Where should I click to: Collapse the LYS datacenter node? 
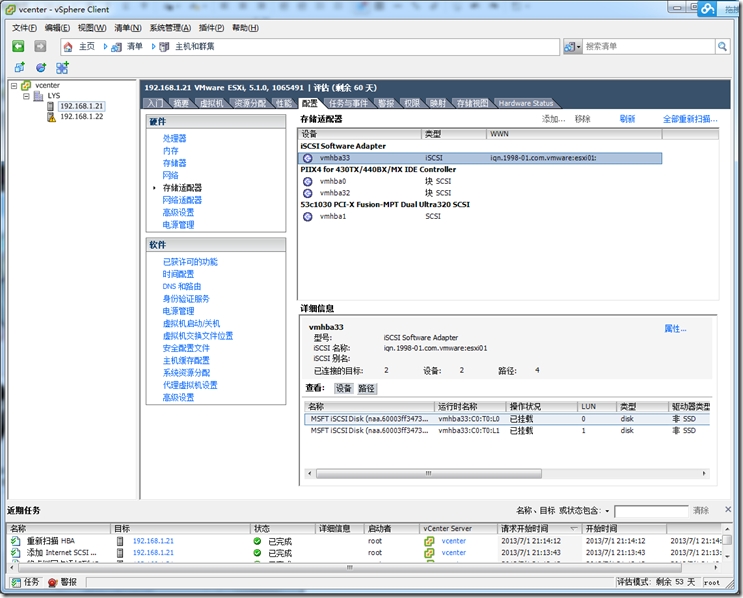pos(26,96)
